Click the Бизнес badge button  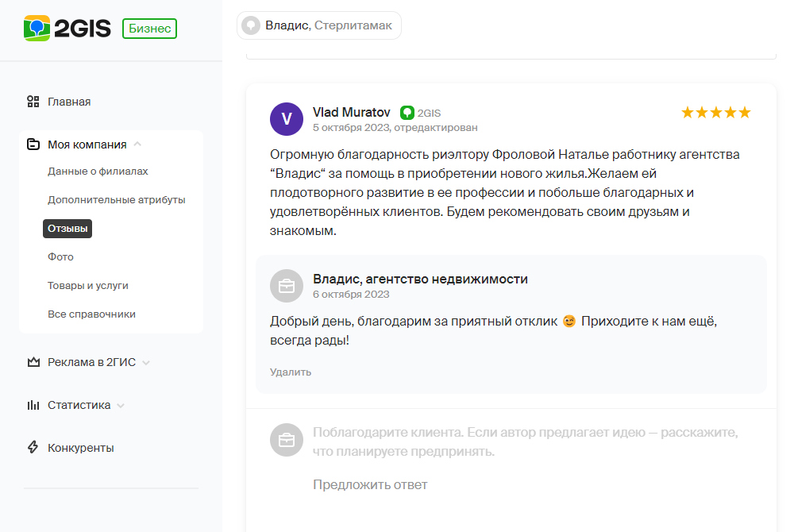(149, 29)
